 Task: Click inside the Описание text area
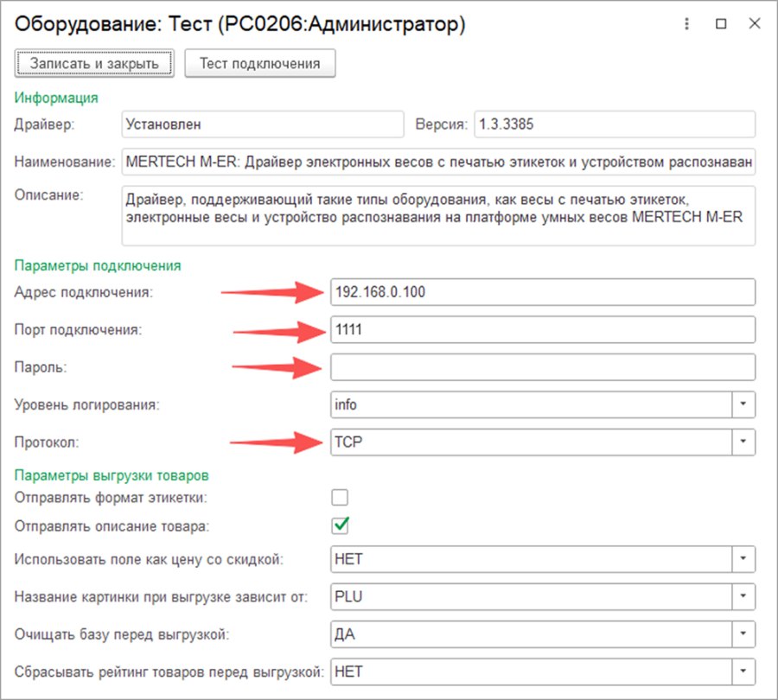tap(438, 215)
